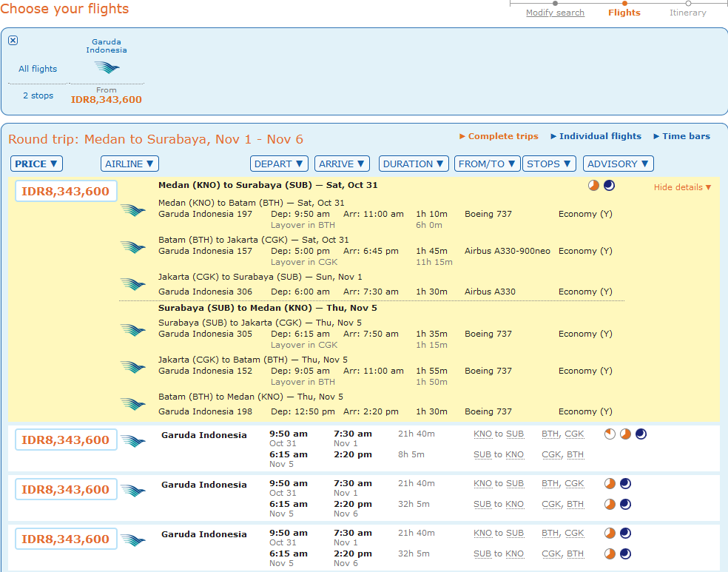The height and width of the screenshot is (572, 728).
Task: Switch to the Itinerary tab
Action: [x=687, y=13]
